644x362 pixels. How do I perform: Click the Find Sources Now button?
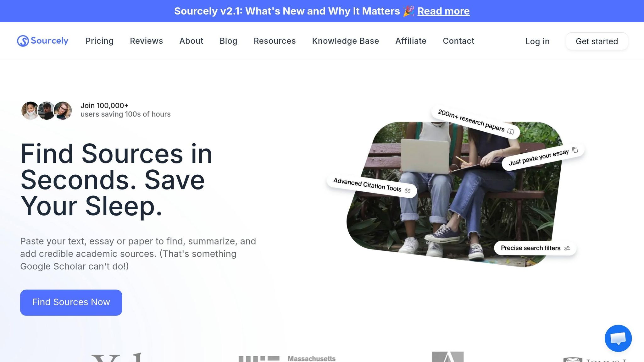pos(71,302)
